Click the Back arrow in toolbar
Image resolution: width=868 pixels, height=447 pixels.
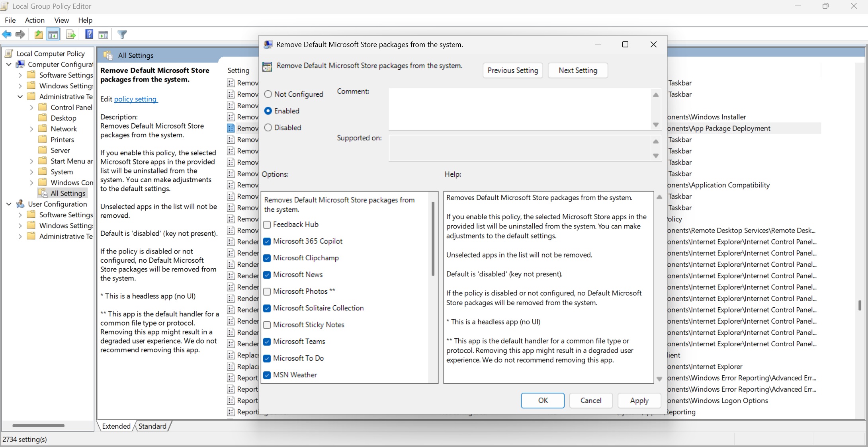point(7,35)
